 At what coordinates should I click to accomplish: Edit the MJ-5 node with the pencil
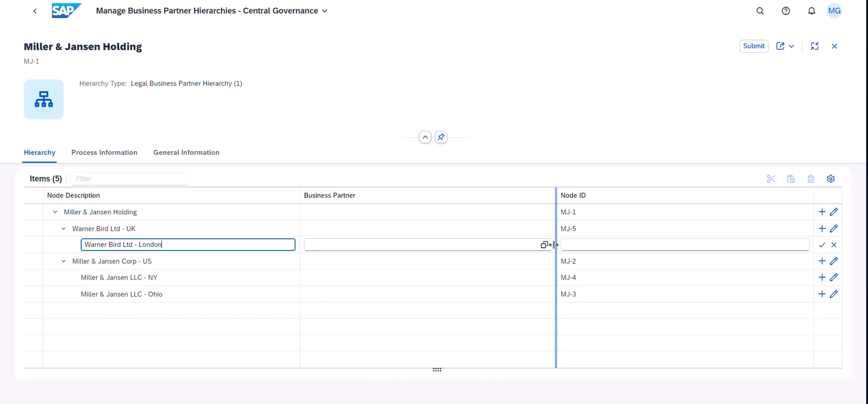coord(834,228)
